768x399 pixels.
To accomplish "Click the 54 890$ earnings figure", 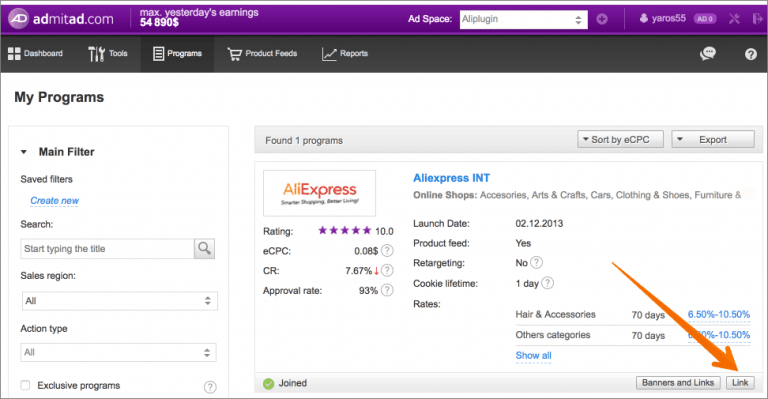I will (x=159, y=23).
